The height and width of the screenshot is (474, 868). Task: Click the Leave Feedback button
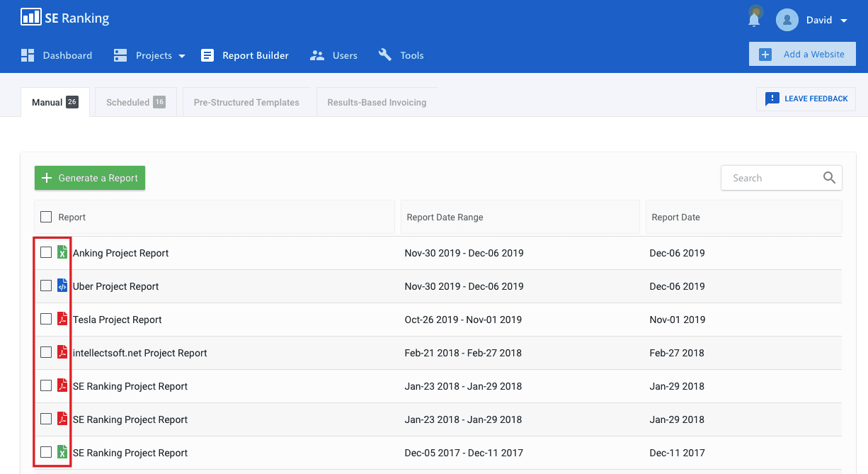pos(806,99)
